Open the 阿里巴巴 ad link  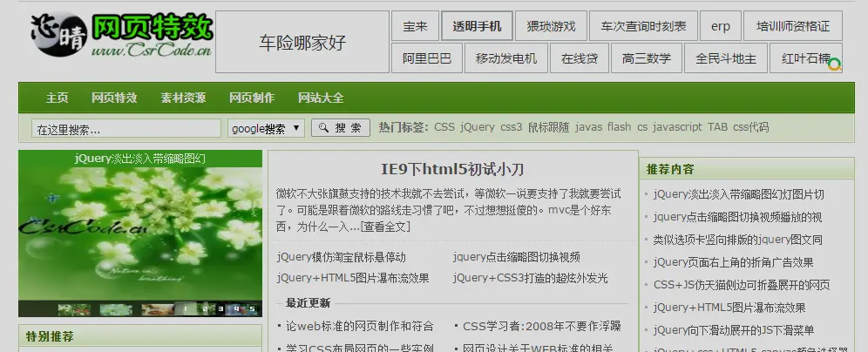tap(427, 58)
